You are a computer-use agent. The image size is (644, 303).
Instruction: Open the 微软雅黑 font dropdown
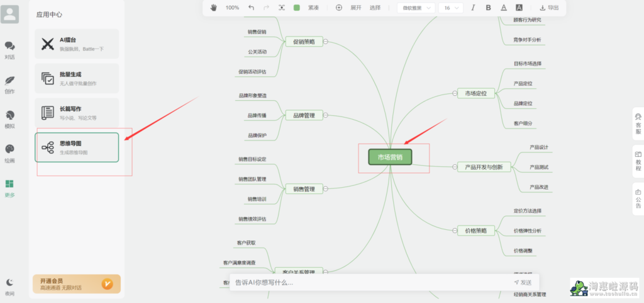coord(416,8)
